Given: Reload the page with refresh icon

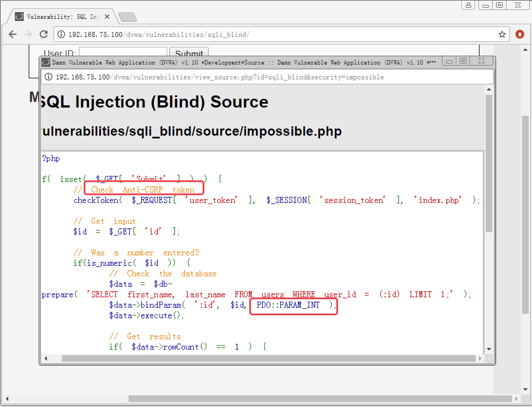Looking at the screenshot, I should [44, 34].
